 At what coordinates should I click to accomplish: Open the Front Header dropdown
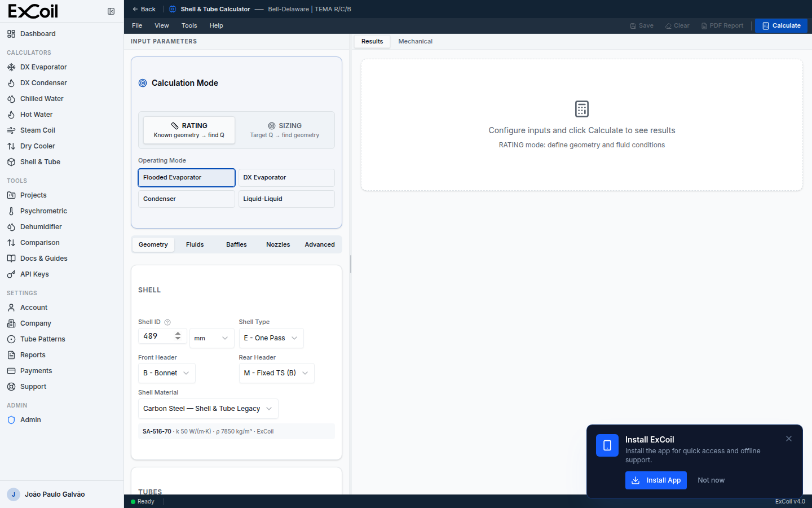pos(167,373)
